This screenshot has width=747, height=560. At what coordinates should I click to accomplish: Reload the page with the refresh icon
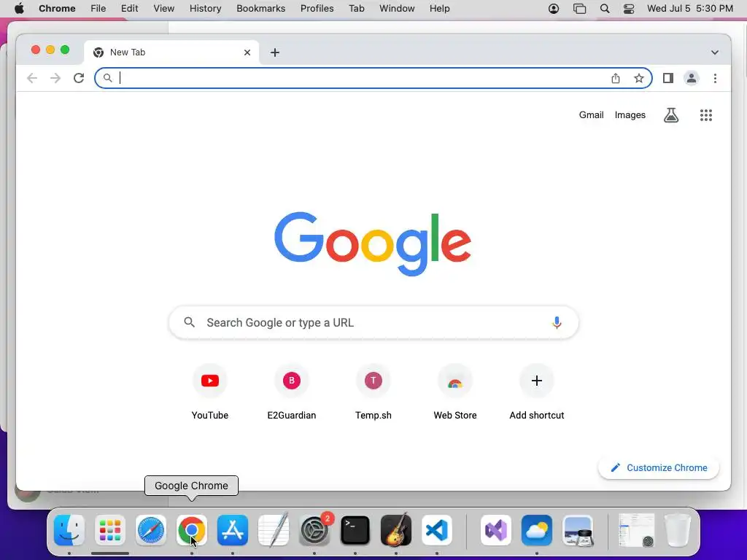click(79, 78)
